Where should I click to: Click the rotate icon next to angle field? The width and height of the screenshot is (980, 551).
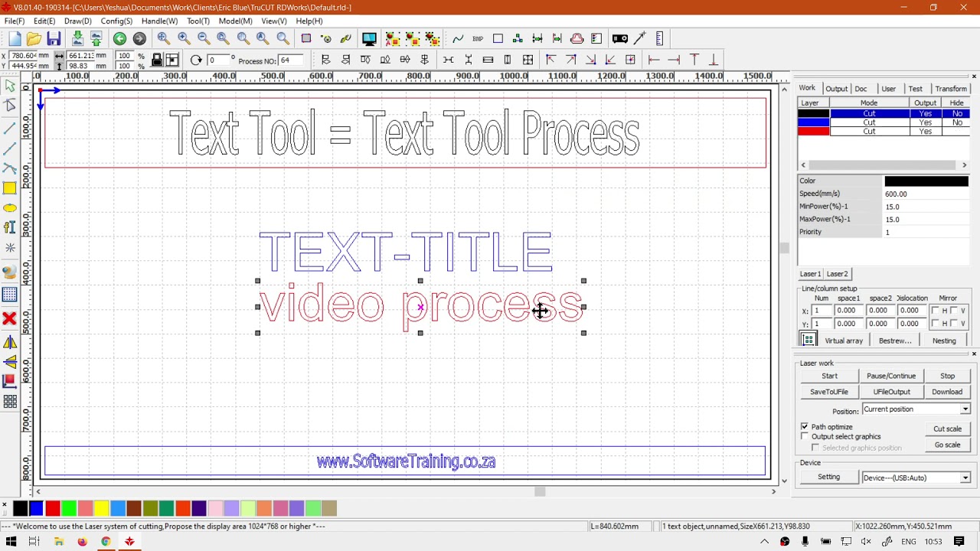[196, 60]
